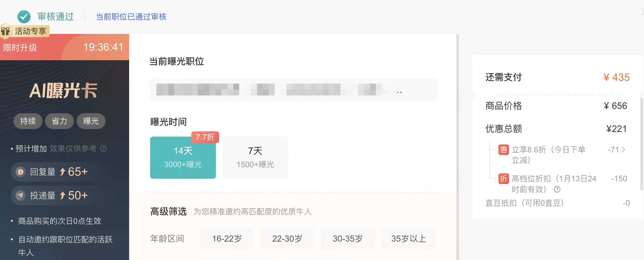Click the green audit-passed checkmark icon
The height and width of the screenshot is (260, 644).
tap(24, 16)
